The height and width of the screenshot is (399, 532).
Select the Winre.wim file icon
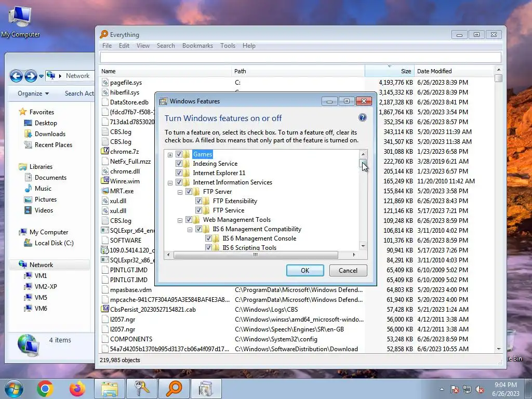tap(105, 180)
